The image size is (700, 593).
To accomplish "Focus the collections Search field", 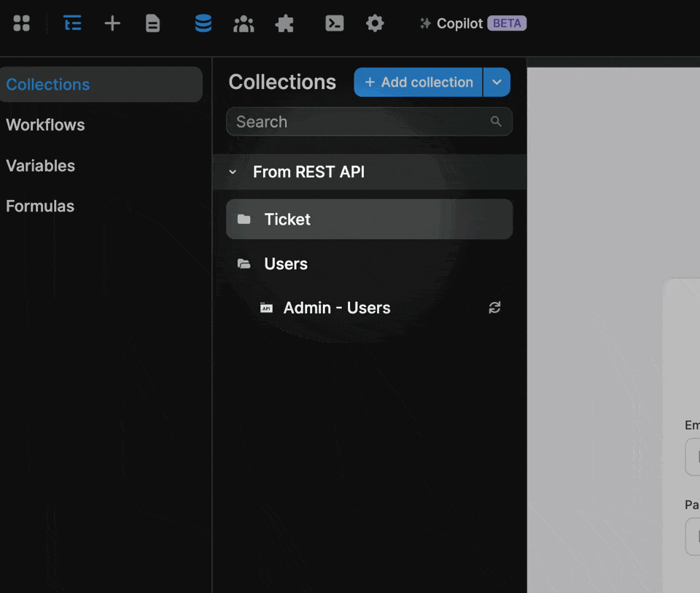I will click(x=369, y=122).
